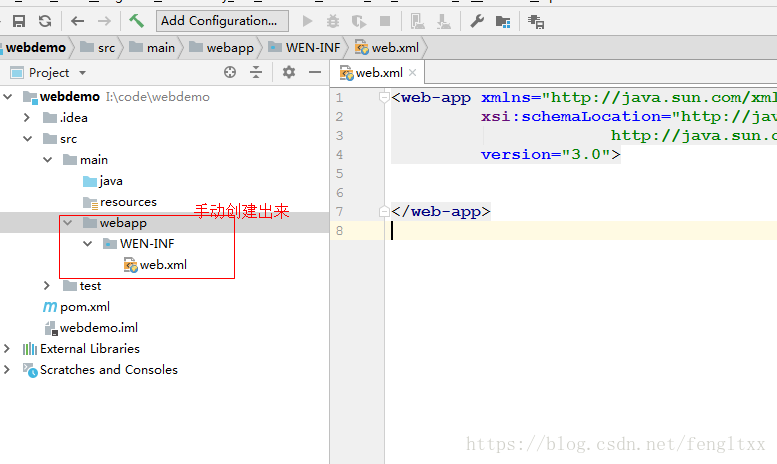This screenshot has width=777, height=464.
Task: Fold web-app opening tag in gutter
Action: [x=384, y=97]
